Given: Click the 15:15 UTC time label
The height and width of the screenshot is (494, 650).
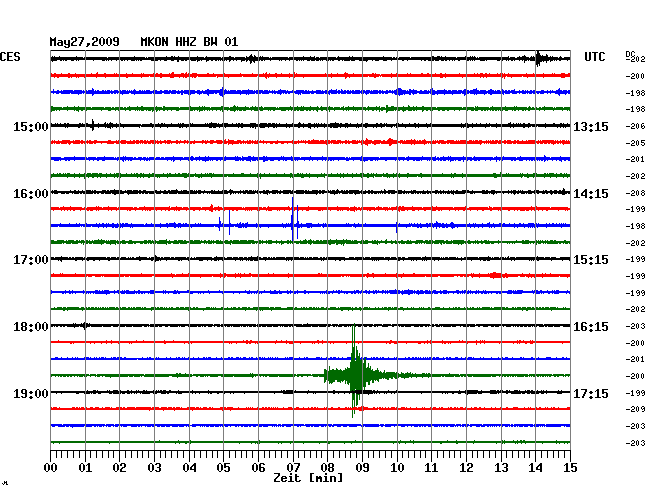Looking at the screenshot, I should click(591, 260).
